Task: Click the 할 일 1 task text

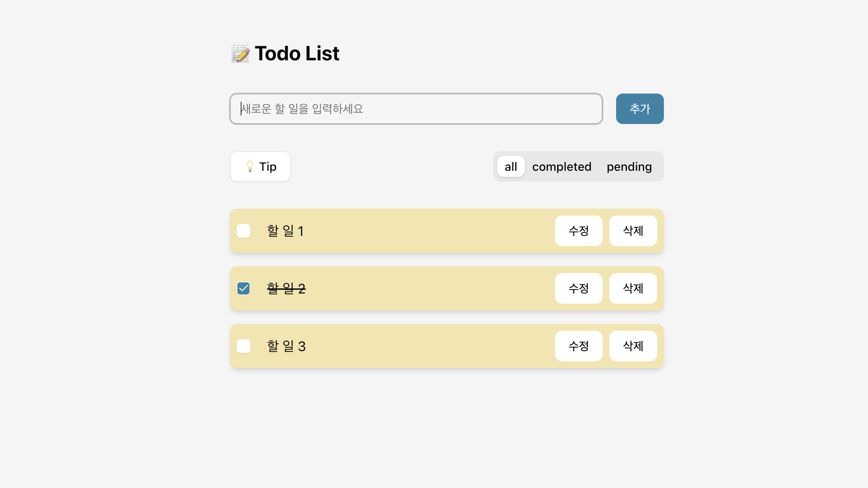Action: click(x=286, y=231)
